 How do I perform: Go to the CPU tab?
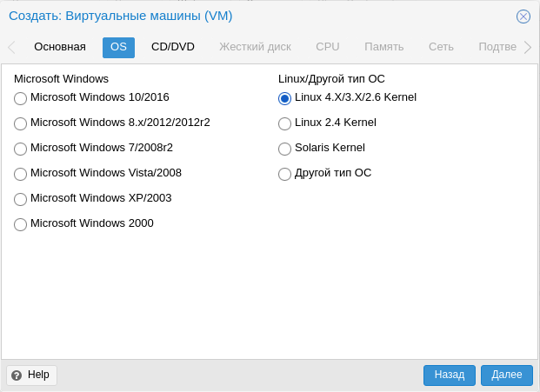(328, 47)
